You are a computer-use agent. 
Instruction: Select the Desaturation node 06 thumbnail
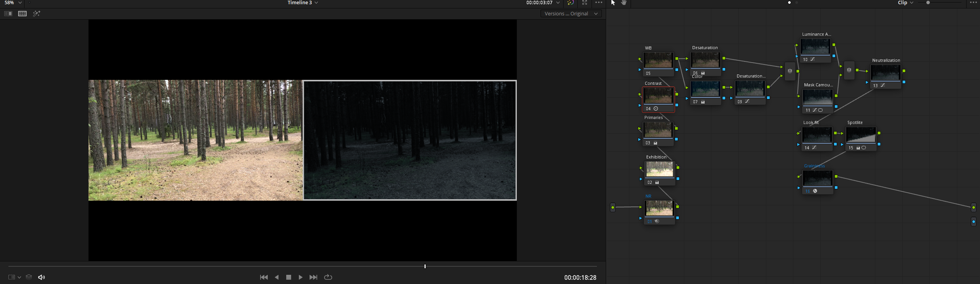coord(705,60)
